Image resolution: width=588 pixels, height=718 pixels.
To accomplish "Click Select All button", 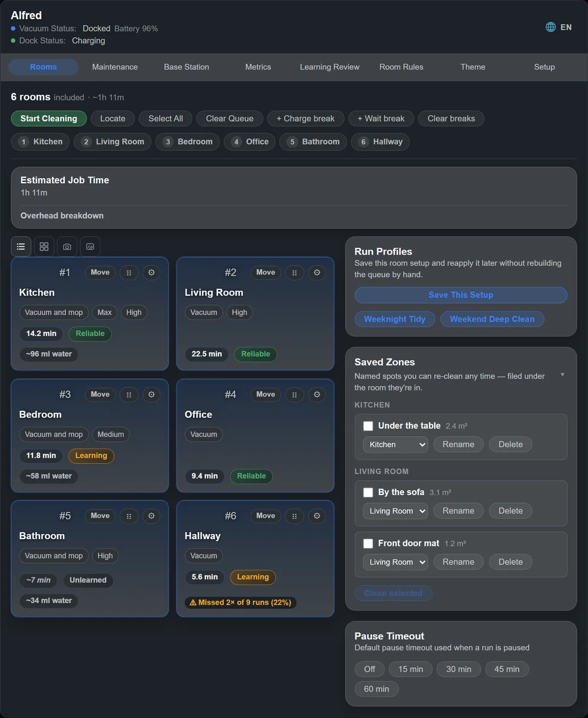I will pyautogui.click(x=166, y=119).
